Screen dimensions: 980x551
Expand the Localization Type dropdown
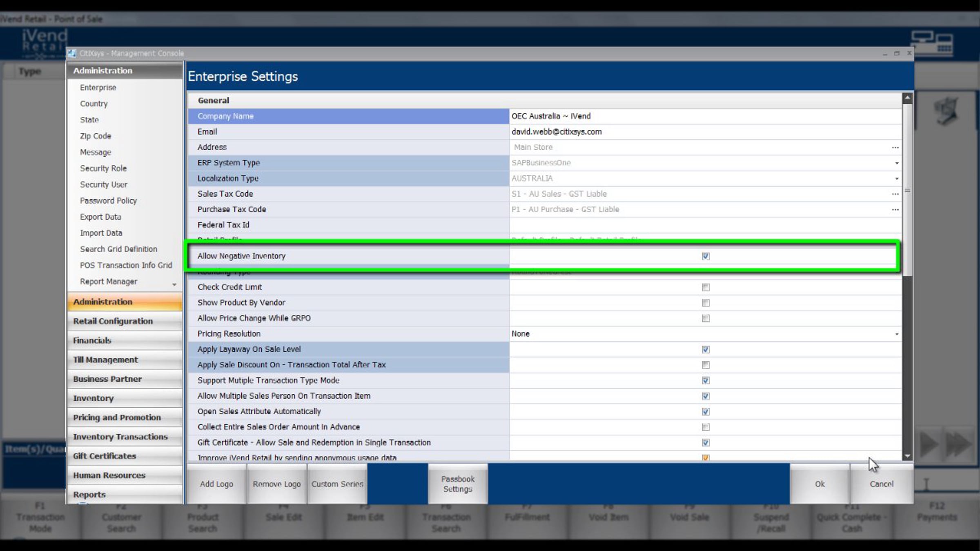897,178
